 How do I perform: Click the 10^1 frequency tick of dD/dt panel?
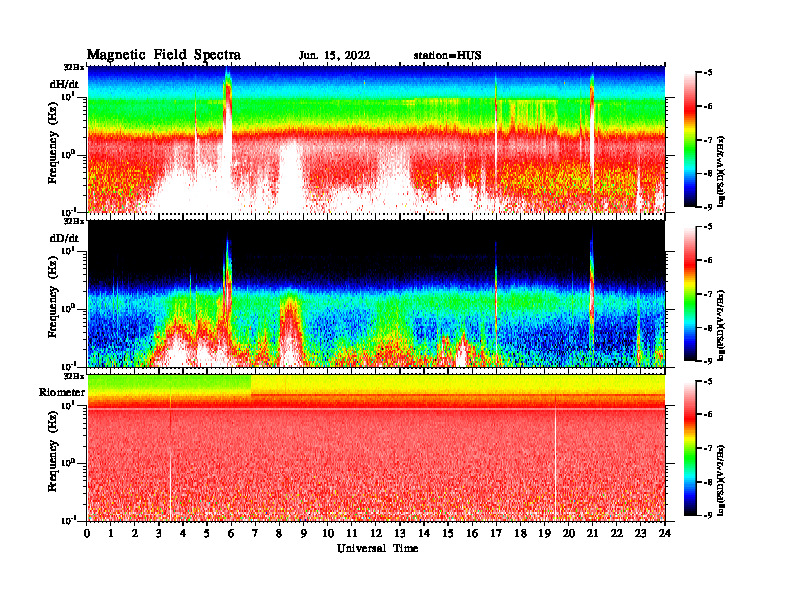tap(69, 250)
